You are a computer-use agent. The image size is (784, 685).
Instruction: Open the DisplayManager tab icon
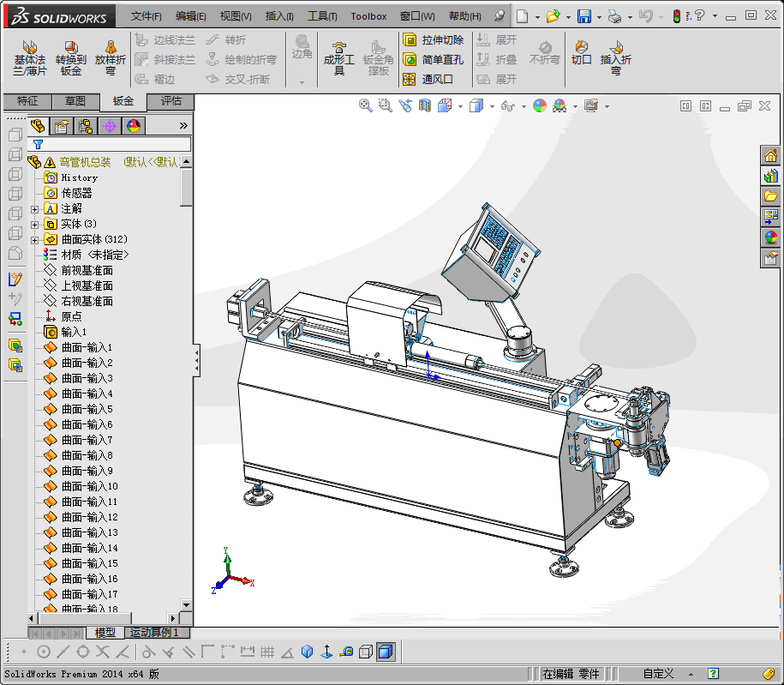(134, 125)
